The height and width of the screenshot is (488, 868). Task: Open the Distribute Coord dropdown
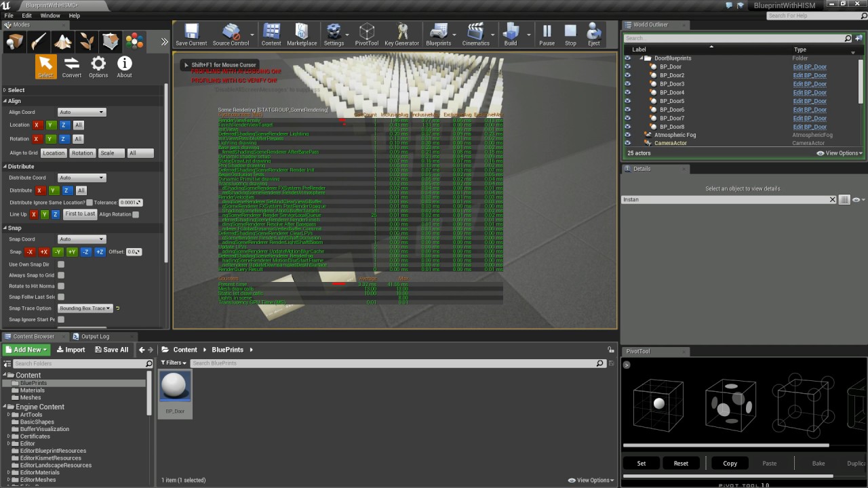pos(81,178)
